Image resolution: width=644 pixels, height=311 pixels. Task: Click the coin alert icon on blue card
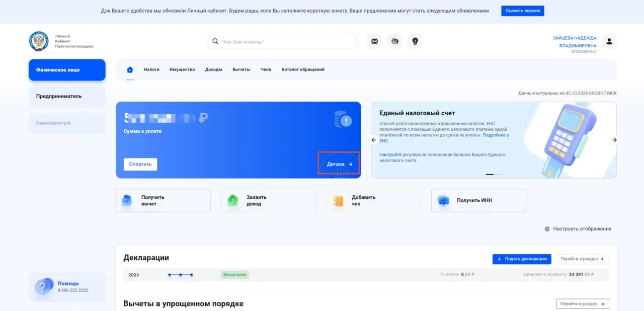[x=343, y=120]
